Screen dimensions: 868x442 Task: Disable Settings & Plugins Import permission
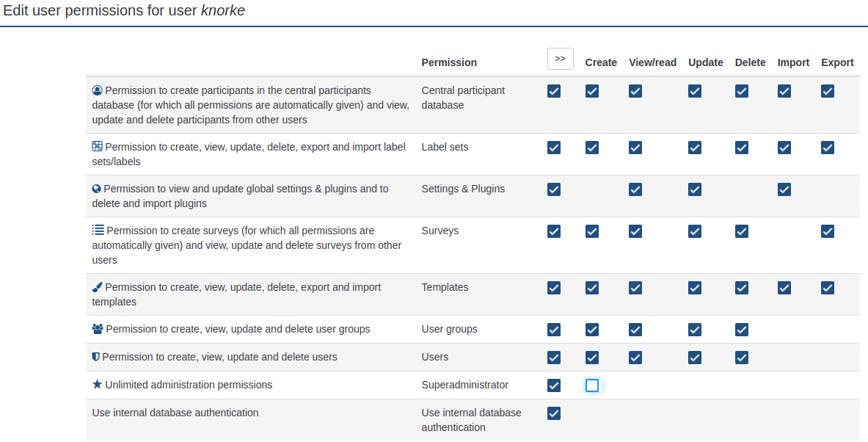click(x=784, y=189)
